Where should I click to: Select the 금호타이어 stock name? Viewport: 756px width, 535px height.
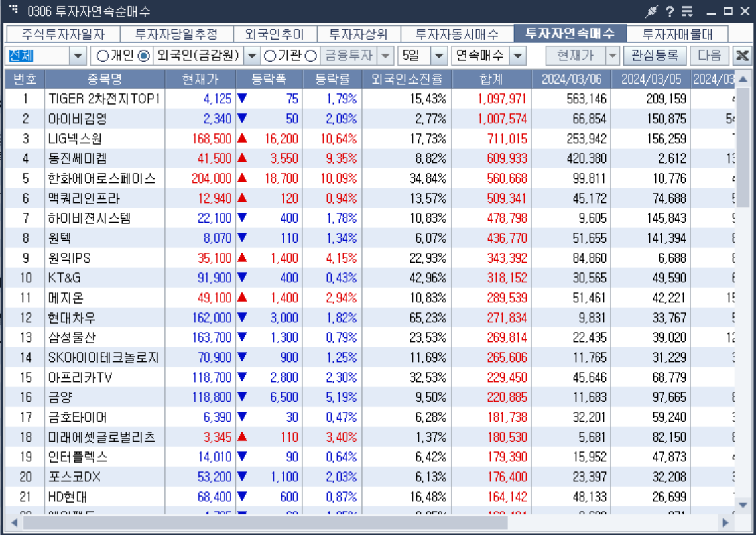tap(78, 417)
